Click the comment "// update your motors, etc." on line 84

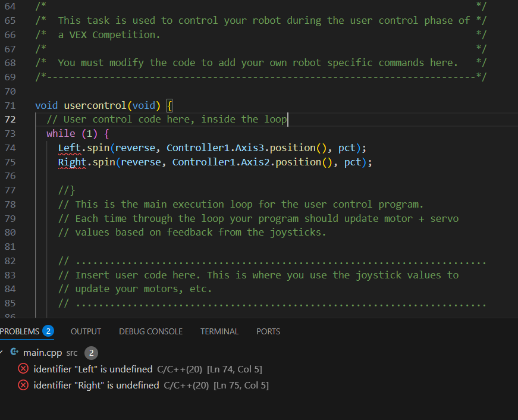coord(135,289)
